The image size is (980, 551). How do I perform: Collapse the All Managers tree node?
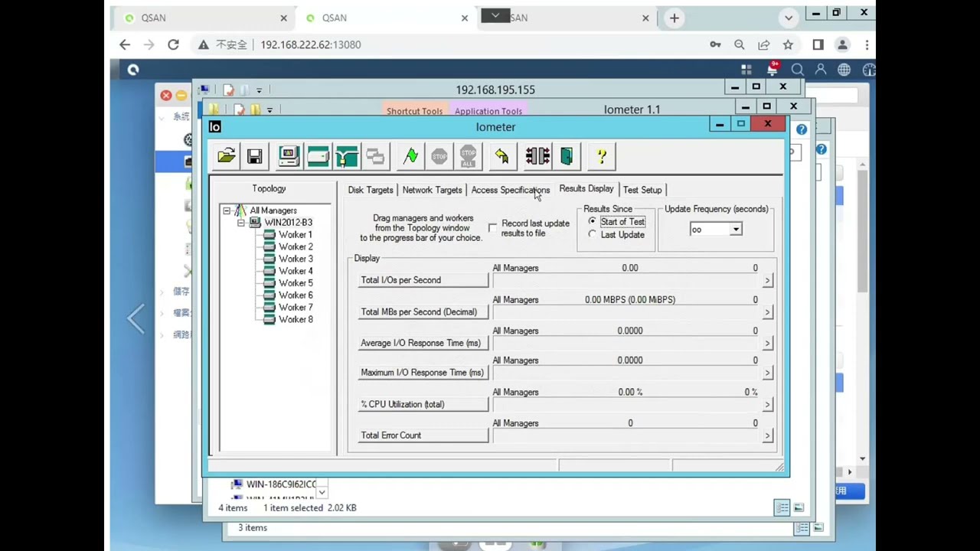[227, 210]
